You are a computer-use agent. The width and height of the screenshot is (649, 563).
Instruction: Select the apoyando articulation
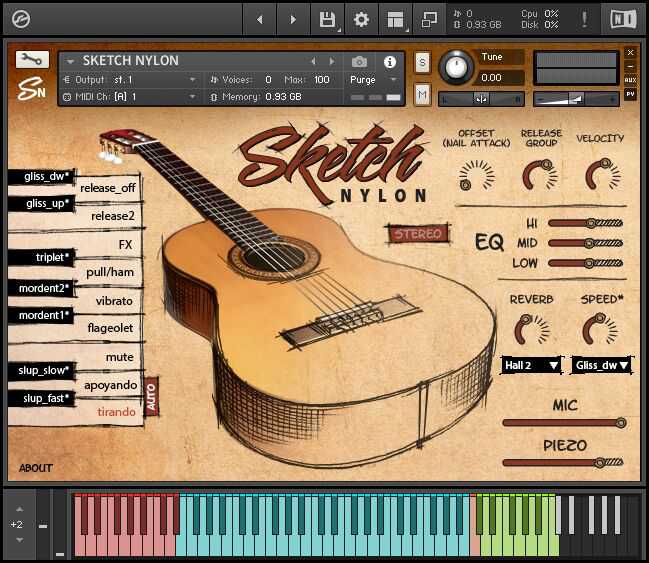[x=111, y=385]
